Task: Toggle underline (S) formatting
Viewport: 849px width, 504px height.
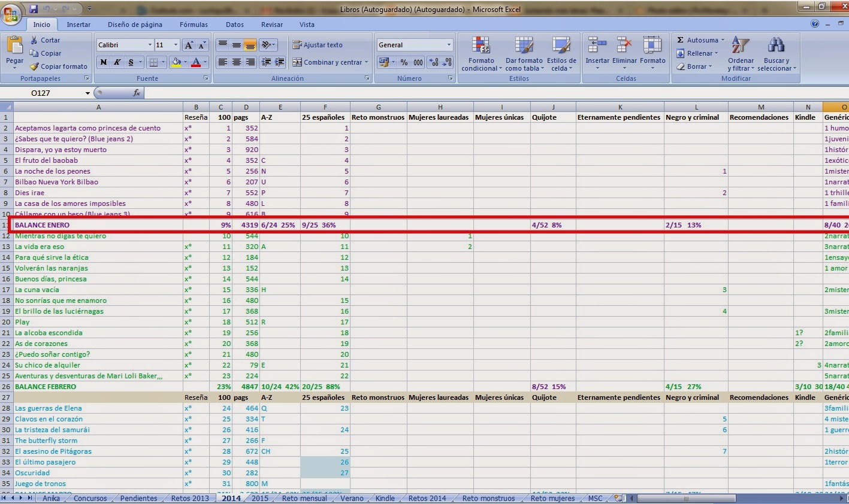Action: click(131, 62)
